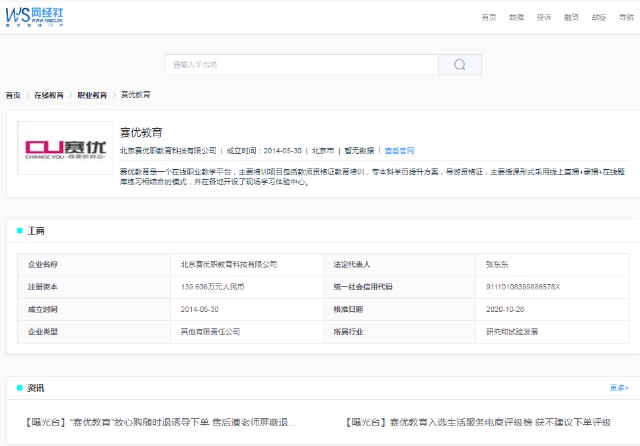Image resolution: width=640 pixels, height=446 pixels.
Task: Click the 北京市 location text
Action: (x=323, y=151)
